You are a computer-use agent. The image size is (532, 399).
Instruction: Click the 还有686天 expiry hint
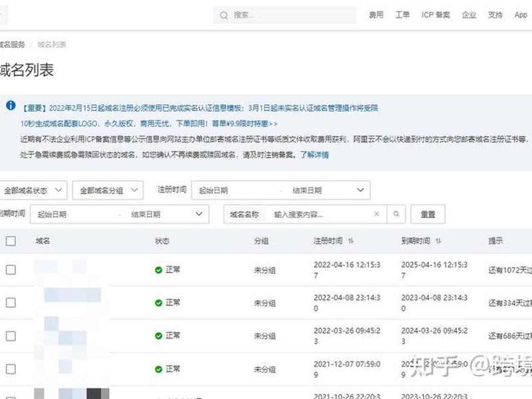510,336
